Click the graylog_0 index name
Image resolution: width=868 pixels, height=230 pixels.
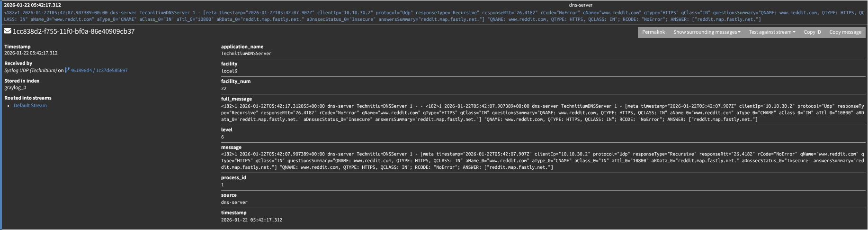point(15,88)
